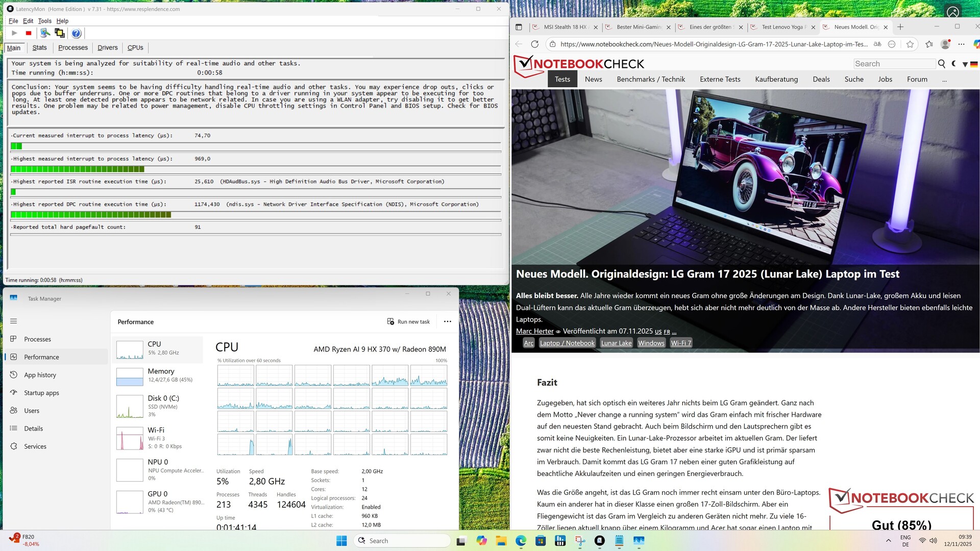
Task: Open language dropdown next to German flag
Action: point(965,64)
